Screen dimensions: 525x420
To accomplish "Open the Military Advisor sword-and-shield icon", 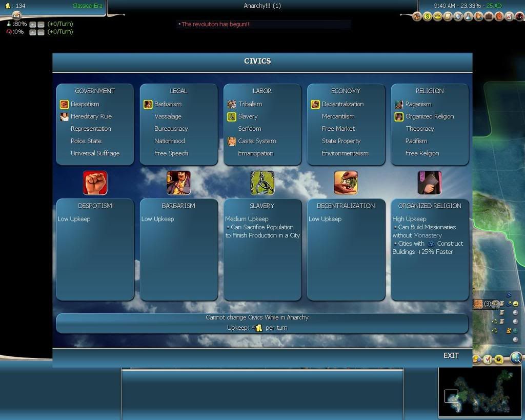I will point(458,16).
